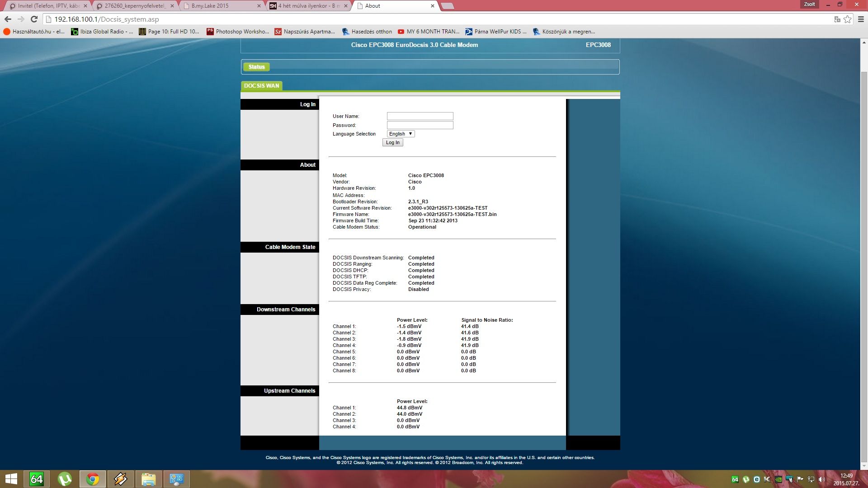Click the 'Cable Modem State' section header
Image resolution: width=868 pixels, height=488 pixels.
(x=280, y=247)
